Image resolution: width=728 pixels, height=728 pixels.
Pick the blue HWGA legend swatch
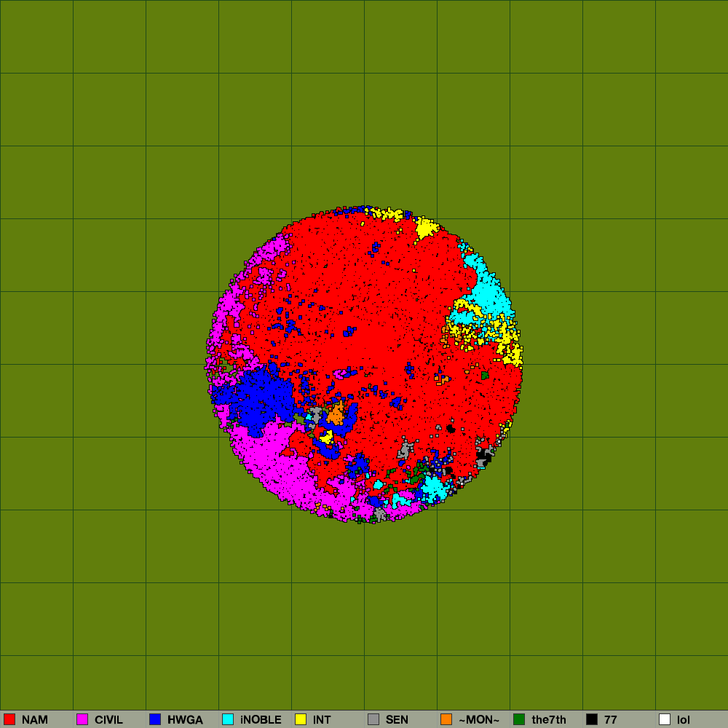155,719
